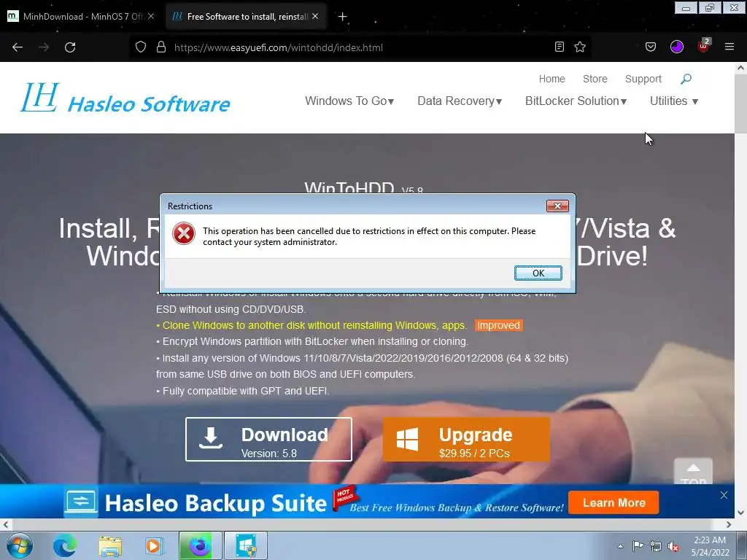Image resolution: width=747 pixels, height=560 pixels.
Task: Click the Upgrade $29.95 / 2 PCs button
Action: click(466, 439)
